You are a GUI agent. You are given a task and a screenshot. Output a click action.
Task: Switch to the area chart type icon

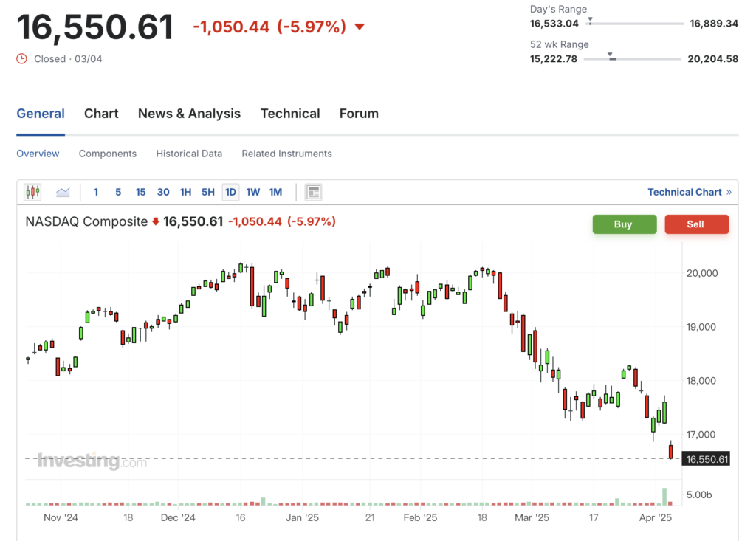[63, 193]
